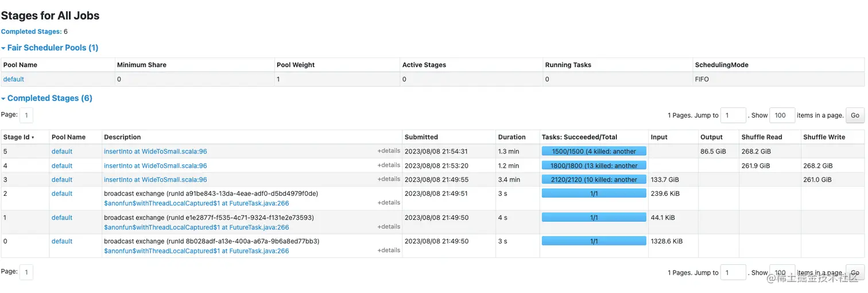Sort stages by the Submitted column

[x=421, y=137]
